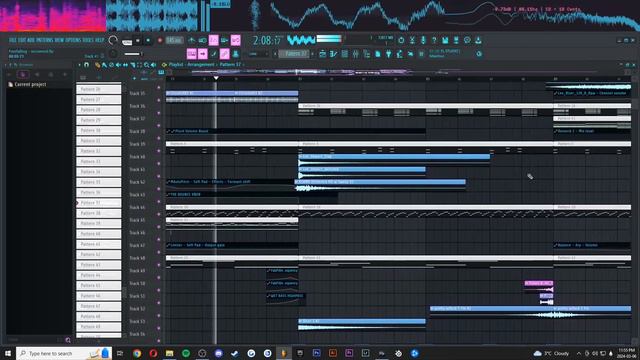Toggle wait for input before playing
Image resolution: width=640 pixels, height=360 pixels.
point(202,40)
